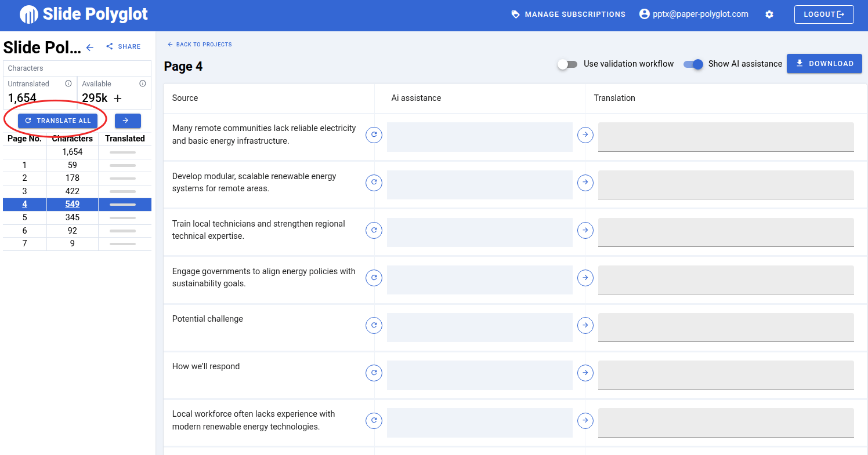Open Manage Subscriptions in the header
This screenshot has width=868, height=455.
coord(568,14)
